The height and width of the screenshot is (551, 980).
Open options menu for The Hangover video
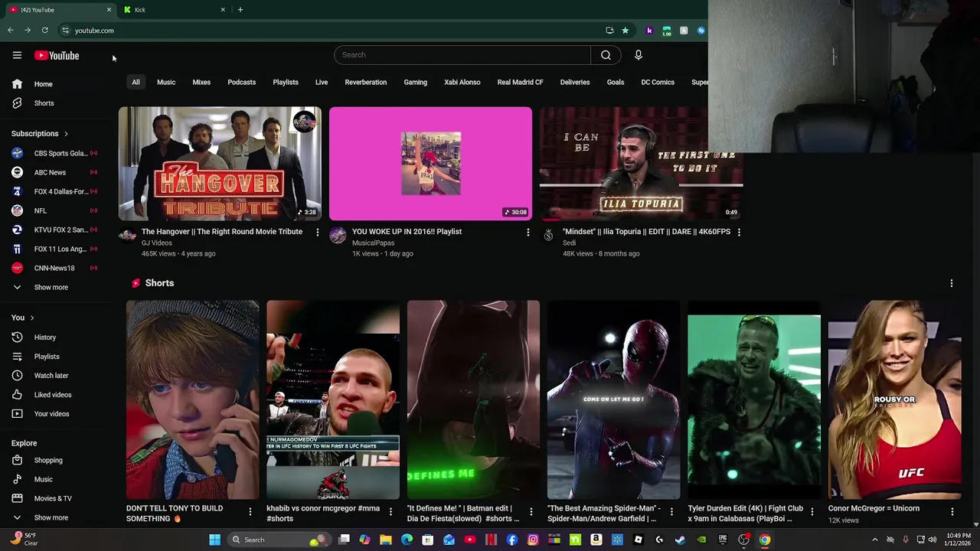click(x=317, y=232)
